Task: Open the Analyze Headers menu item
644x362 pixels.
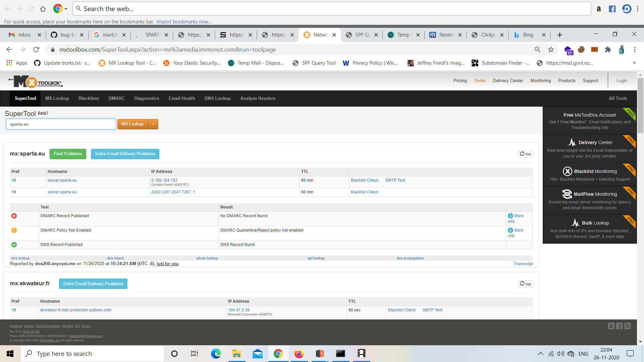Action: (258, 99)
